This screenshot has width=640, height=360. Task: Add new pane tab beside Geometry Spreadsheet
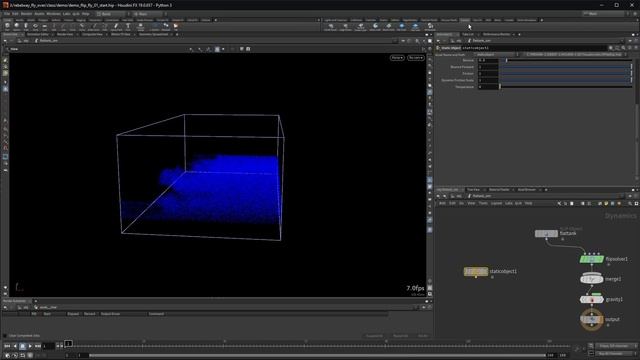(x=177, y=34)
